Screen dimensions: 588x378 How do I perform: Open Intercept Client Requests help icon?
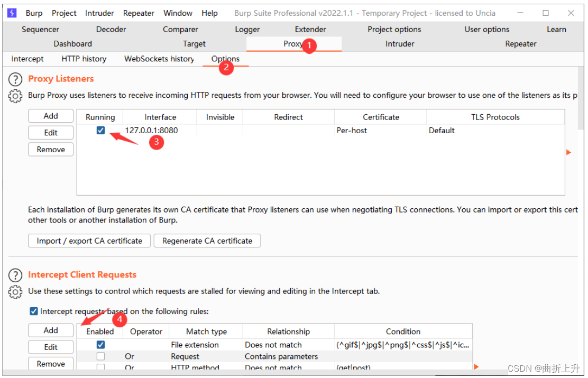(15, 275)
